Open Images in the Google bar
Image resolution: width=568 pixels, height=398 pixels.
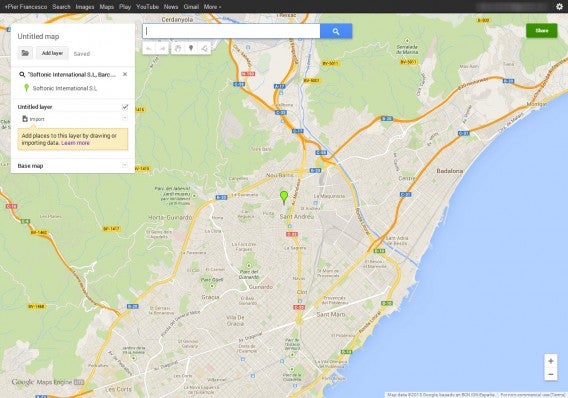pyautogui.click(x=85, y=7)
